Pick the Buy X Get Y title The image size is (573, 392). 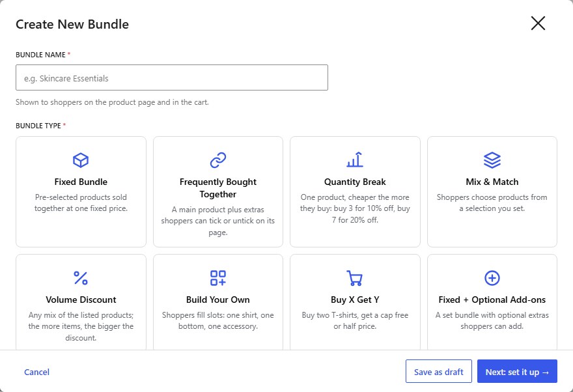pyautogui.click(x=355, y=300)
